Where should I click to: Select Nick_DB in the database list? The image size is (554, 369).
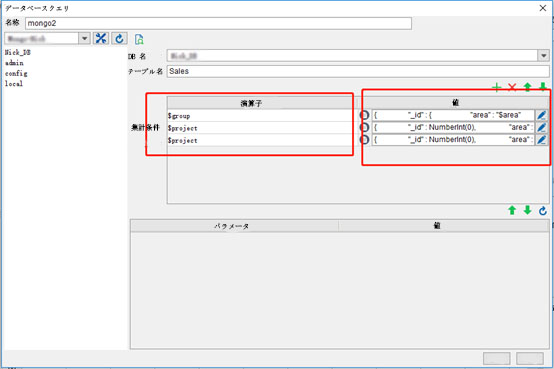pyautogui.click(x=18, y=53)
